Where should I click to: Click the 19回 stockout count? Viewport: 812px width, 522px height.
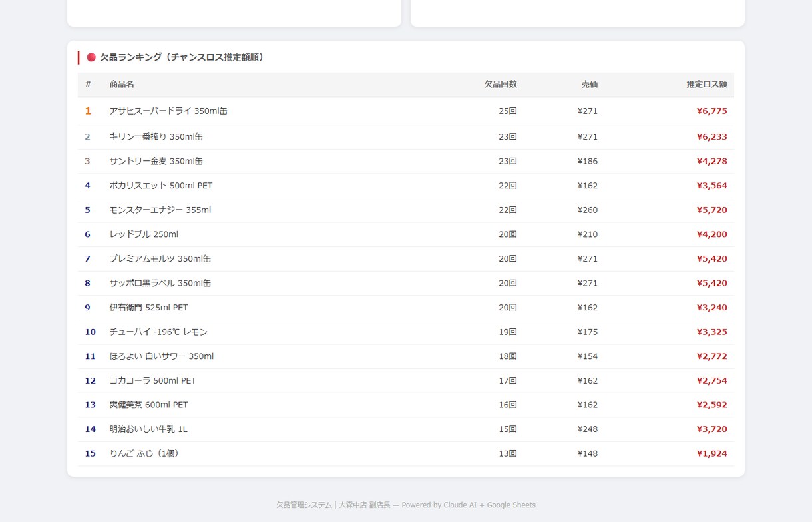click(508, 332)
